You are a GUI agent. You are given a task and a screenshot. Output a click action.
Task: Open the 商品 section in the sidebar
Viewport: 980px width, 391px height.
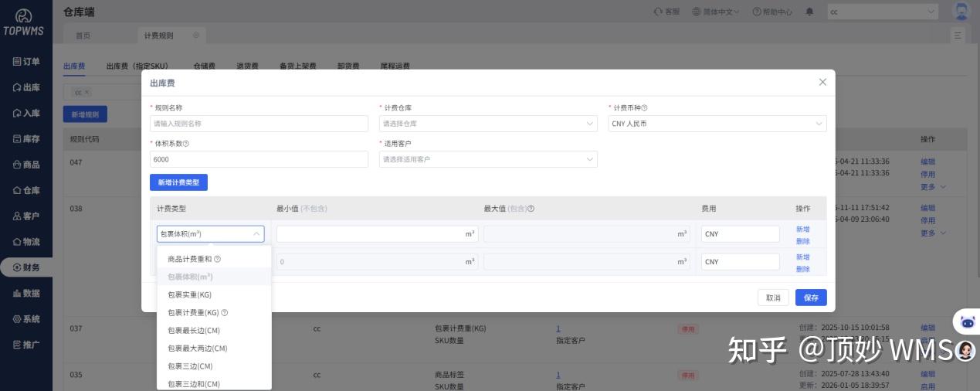[26, 165]
